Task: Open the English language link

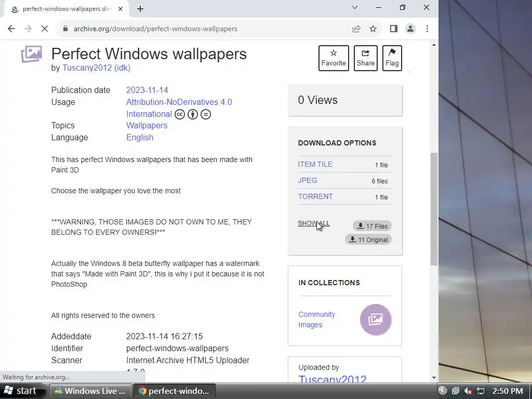Action: tap(140, 137)
